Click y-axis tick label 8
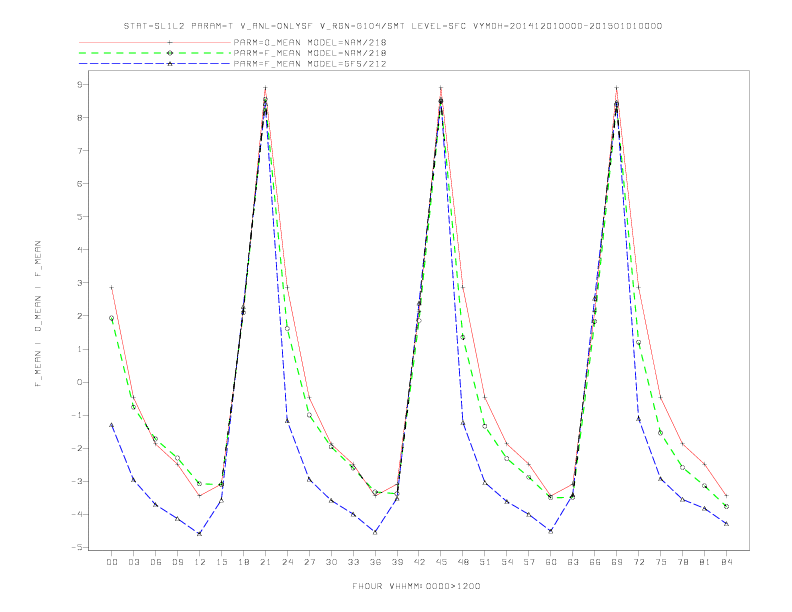 (x=80, y=117)
